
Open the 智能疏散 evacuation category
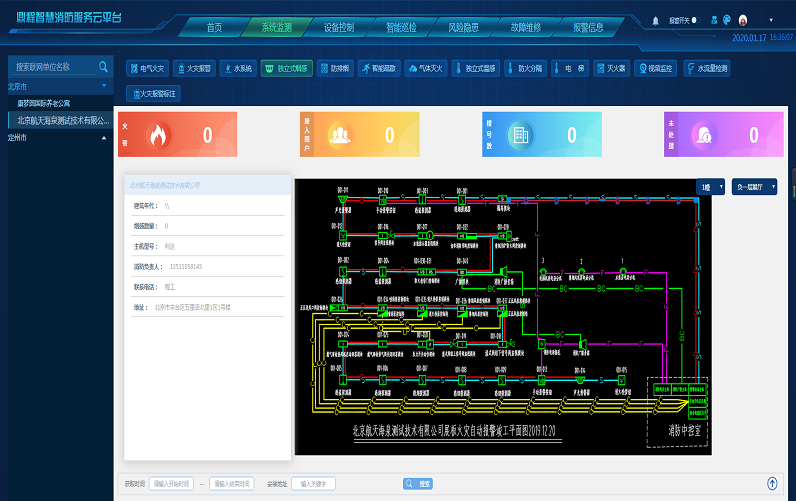(379, 68)
